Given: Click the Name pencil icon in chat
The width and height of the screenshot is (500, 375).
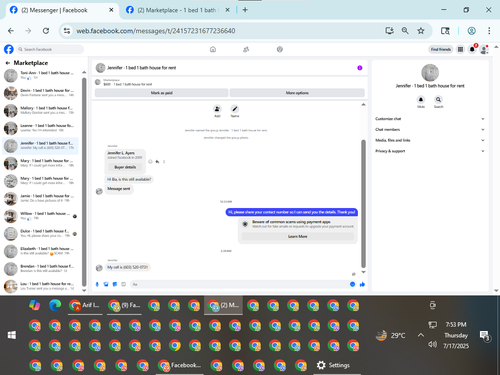Looking at the screenshot, I should [x=235, y=109].
